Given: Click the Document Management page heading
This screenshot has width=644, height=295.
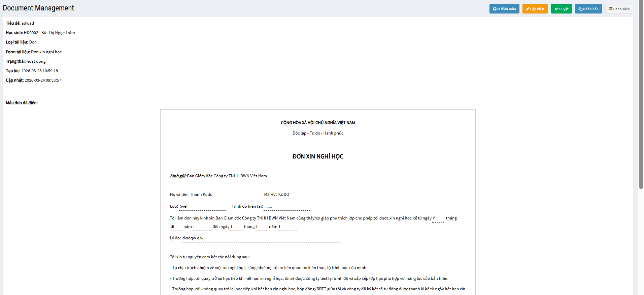Looking at the screenshot, I should click(x=38, y=8).
